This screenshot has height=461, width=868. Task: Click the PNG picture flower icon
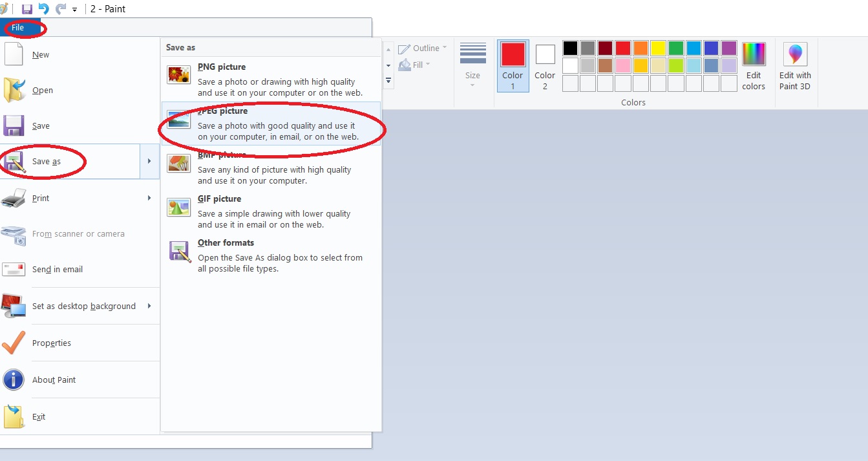click(179, 75)
